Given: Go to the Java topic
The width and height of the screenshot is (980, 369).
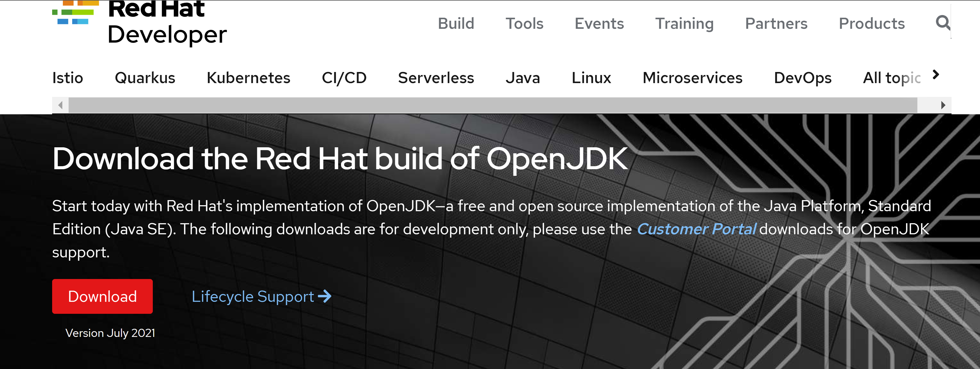Looking at the screenshot, I should click(x=523, y=78).
